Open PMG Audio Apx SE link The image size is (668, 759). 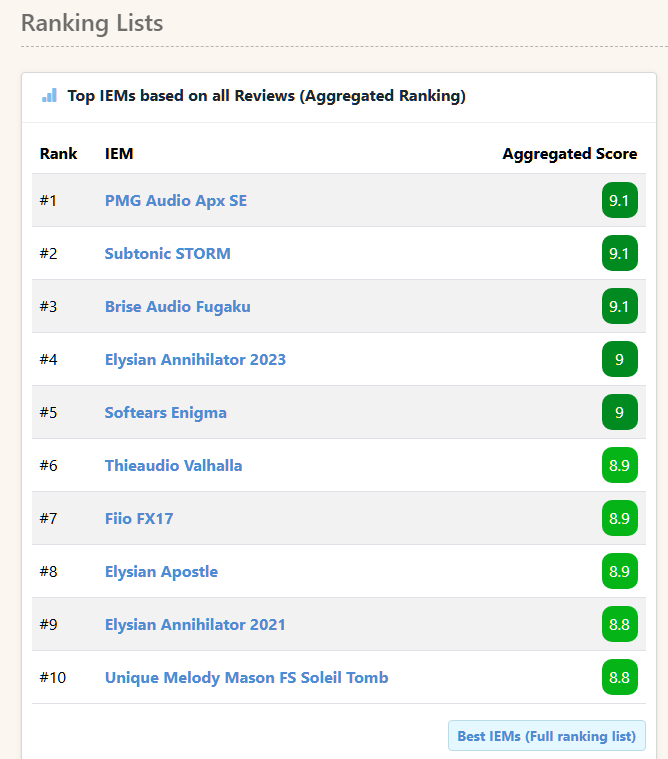(176, 200)
